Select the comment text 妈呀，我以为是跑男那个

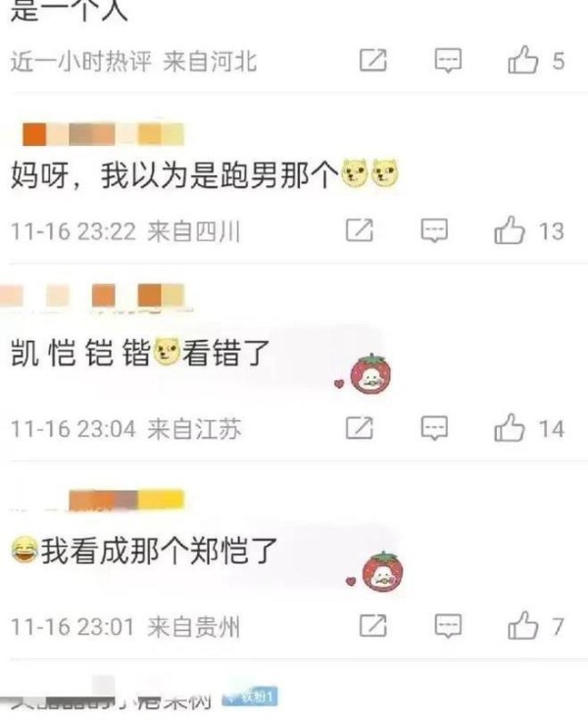click(x=174, y=175)
